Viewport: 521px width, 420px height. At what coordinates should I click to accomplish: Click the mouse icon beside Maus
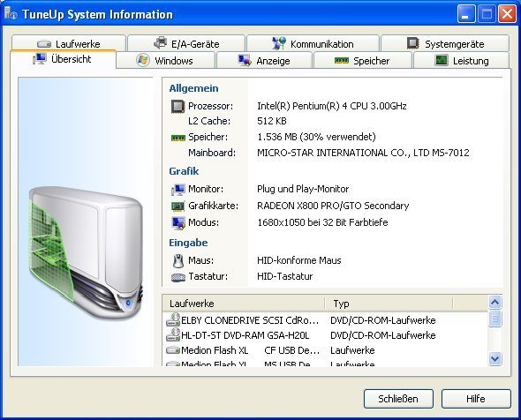(x=178, y=260)
